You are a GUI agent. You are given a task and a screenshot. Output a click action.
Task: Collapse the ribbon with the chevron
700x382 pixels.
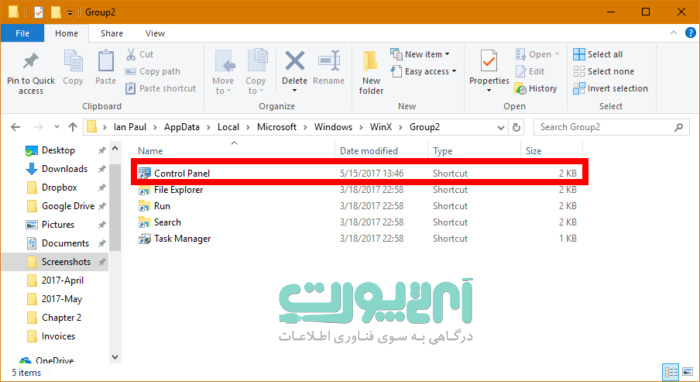point(673,33)
